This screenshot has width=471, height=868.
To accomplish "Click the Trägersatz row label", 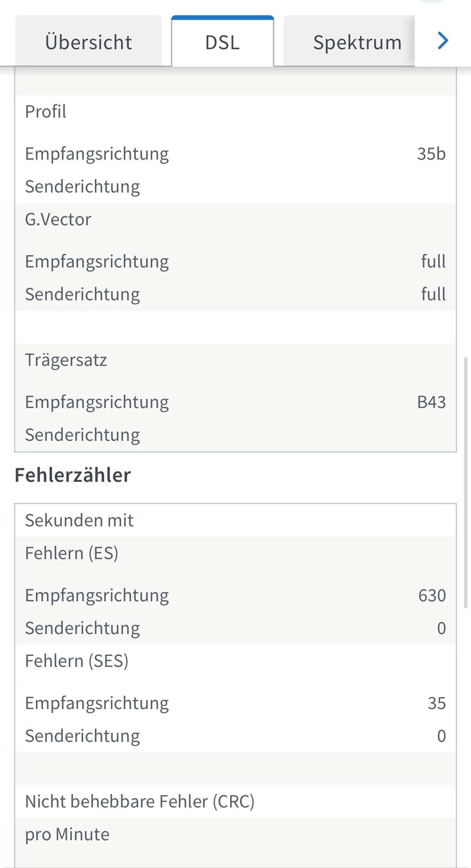I will click(x=66, y=360).
